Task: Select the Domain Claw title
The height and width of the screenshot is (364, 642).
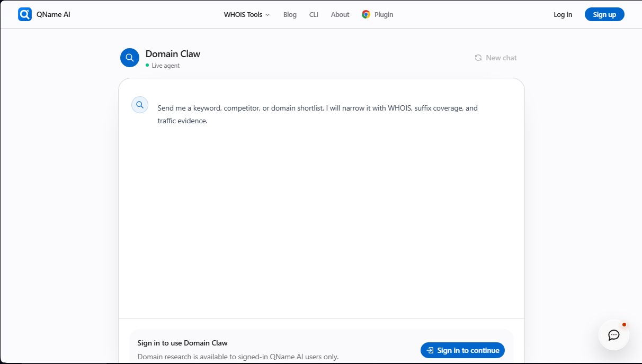Action: pos(173,53)
